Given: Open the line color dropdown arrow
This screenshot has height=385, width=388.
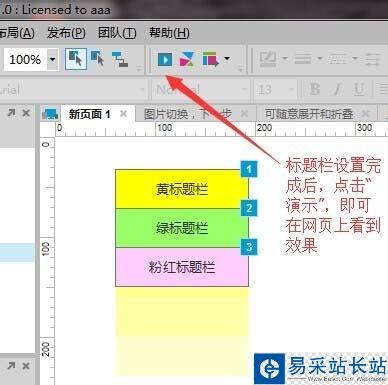Looking at the screenshot, I should (285, 59).
